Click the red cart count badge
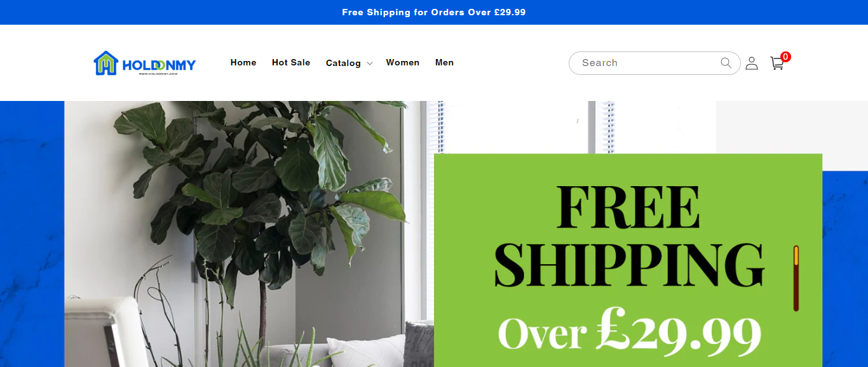This screenshot has height=367, width=868. (x=786, y=57)
